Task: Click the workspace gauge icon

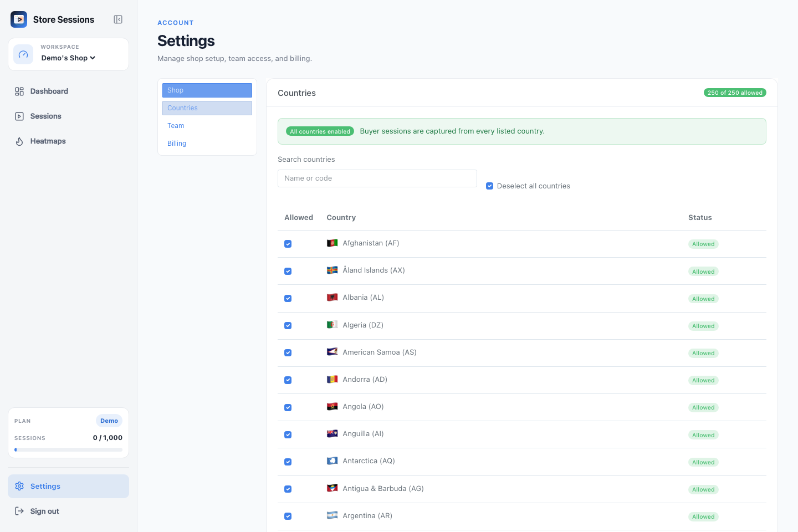Action: pyautogui.click(x=23, y=54)
